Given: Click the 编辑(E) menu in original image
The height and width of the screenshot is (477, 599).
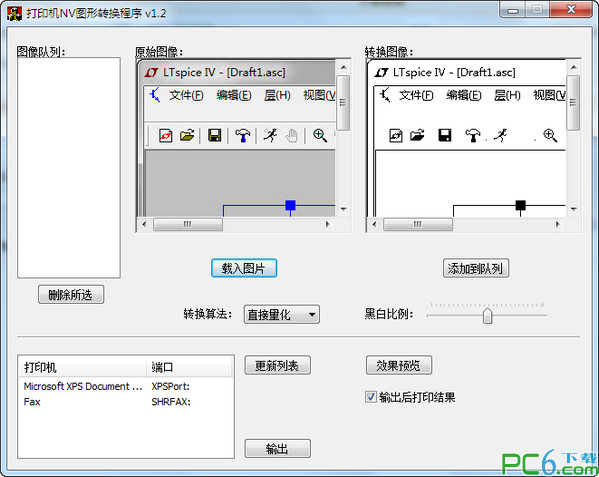Looking at the screenshot, I should point(234,95).
